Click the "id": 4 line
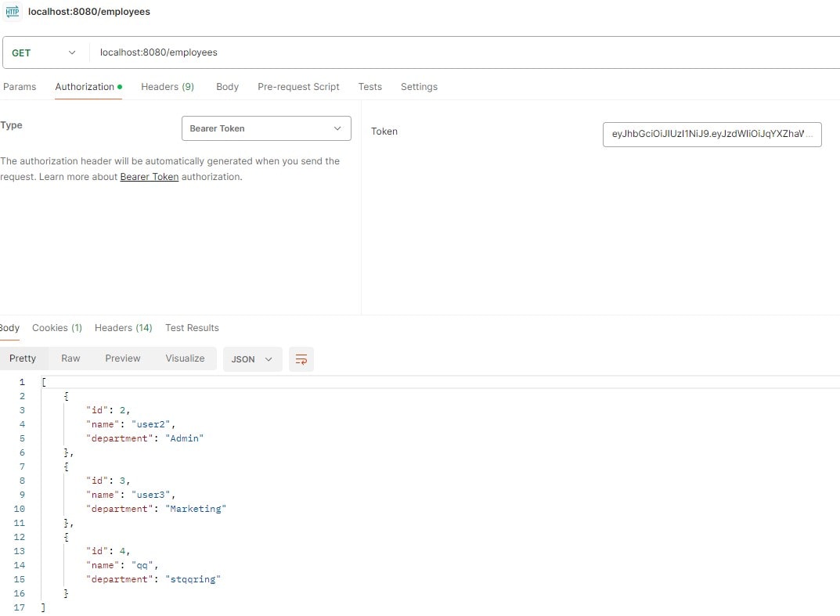Image resolution: width=840 pixels, height=616 pixels. click(108, 551)
